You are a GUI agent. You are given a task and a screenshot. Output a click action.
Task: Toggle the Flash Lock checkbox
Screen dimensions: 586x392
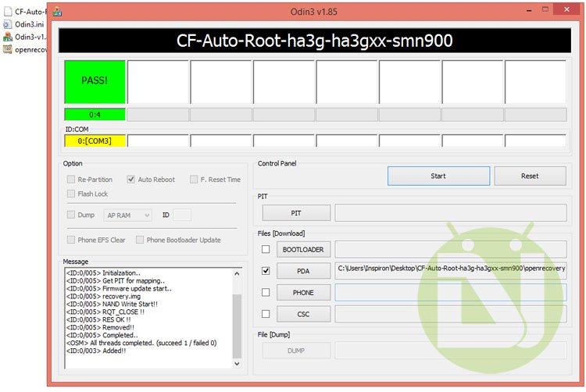tap(71, 194)
